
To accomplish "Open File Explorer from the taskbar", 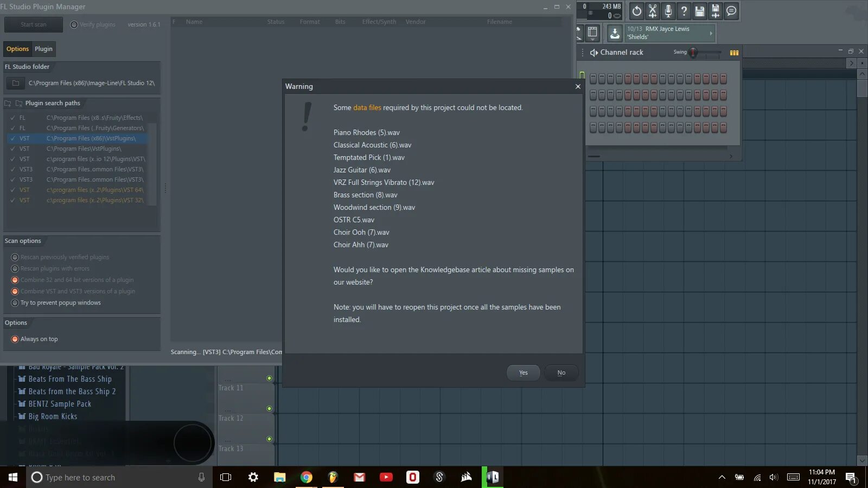I will [x=279, y=477].
